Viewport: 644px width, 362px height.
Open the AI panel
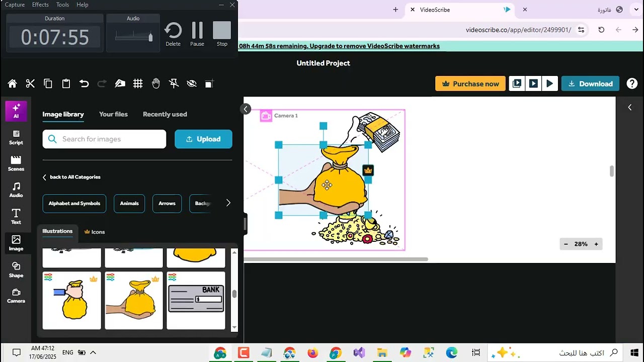(x=16, y=111)
